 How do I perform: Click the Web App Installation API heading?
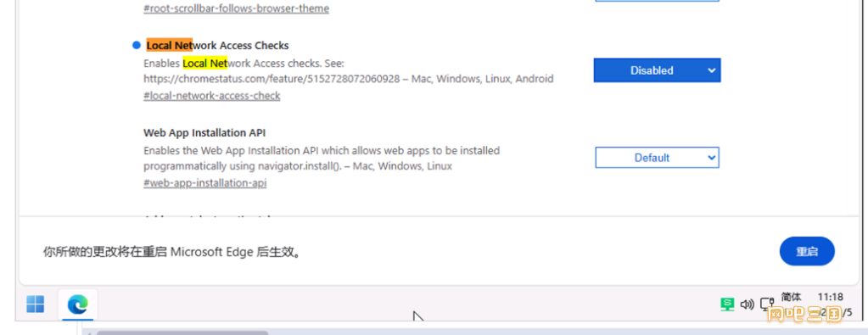click(x=204, y=133)
